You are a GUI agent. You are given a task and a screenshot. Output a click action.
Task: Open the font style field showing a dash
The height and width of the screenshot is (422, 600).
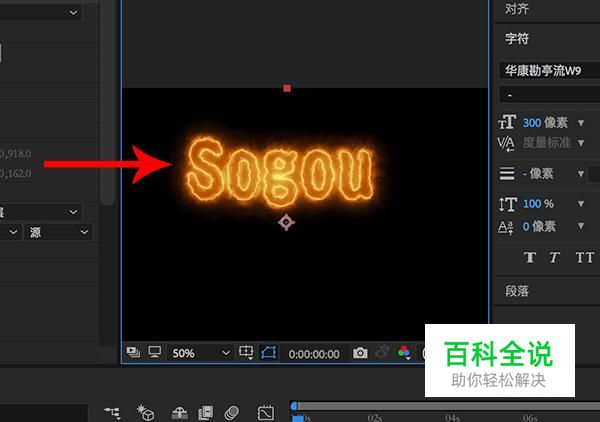click(549, 95)
